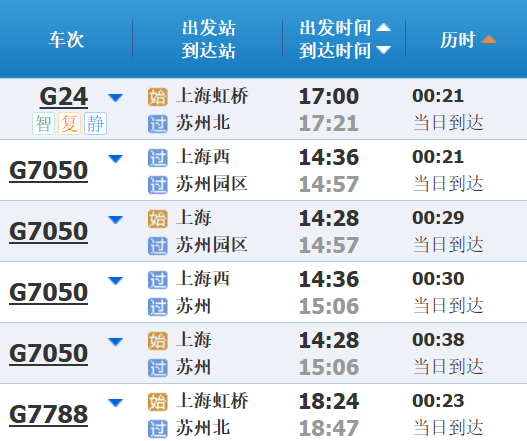The width and height of the screenshot is (527, 441).
Task: Click the 出发站 到达站 column header
Action: [x=209, y=39]
